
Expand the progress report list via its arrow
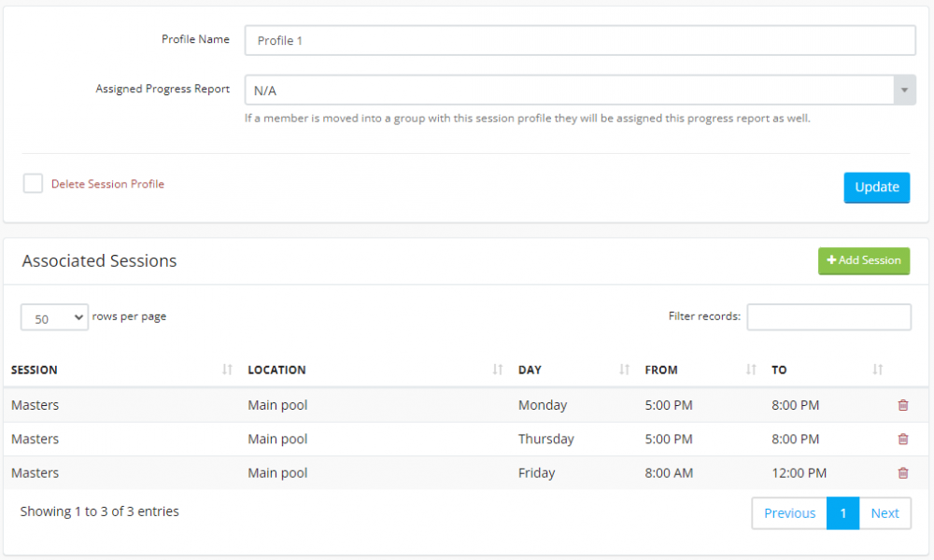(x=904, y=90)
